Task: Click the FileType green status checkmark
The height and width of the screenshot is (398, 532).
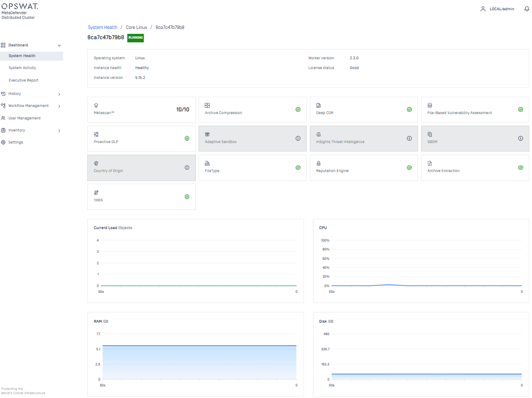Action: coord(298,168)
